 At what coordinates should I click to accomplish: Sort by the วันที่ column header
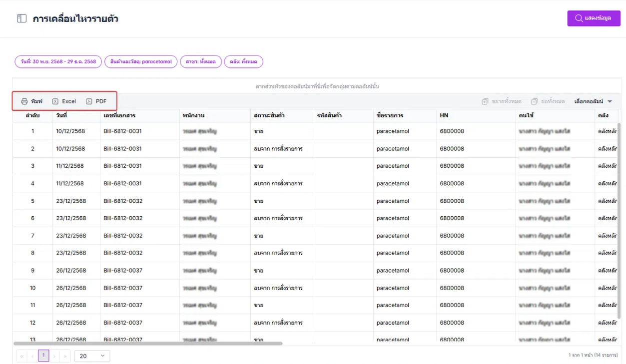61,115
